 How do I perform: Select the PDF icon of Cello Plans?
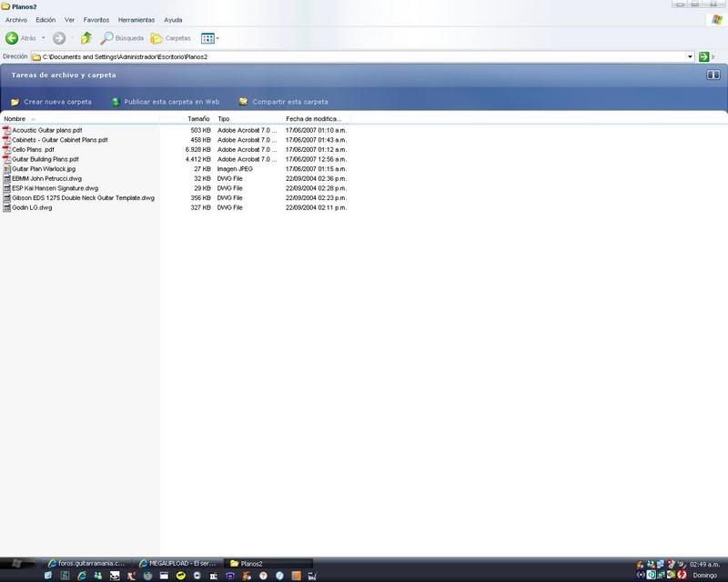(x=6, y=149)
